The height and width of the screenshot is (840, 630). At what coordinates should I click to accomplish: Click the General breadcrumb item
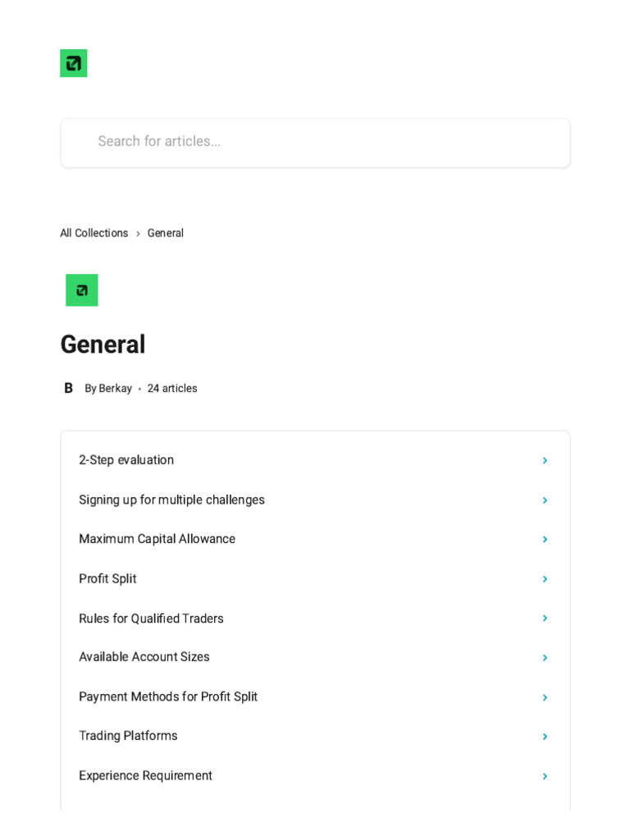(166, 233)
